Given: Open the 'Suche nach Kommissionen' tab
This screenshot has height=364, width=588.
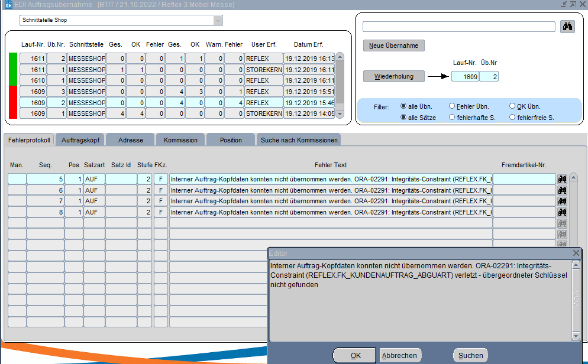Looking at the screenshot, I should tap(298, 140).
